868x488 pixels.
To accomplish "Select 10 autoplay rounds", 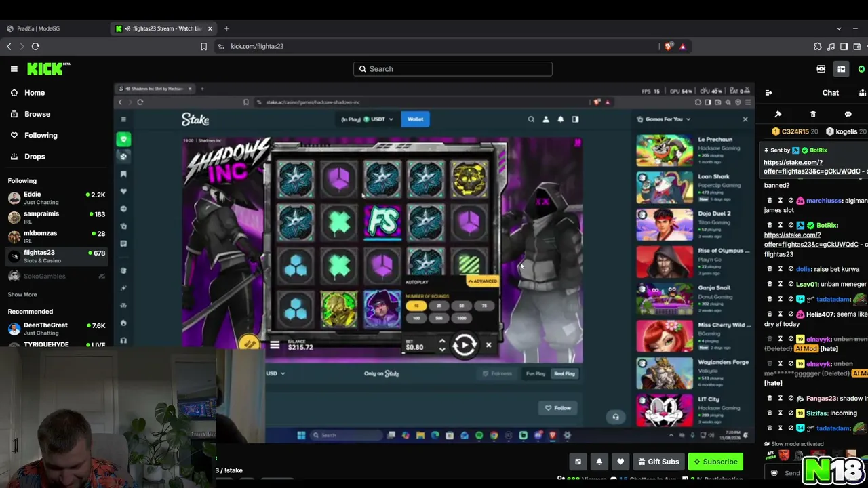I will [x=416, y=306].
